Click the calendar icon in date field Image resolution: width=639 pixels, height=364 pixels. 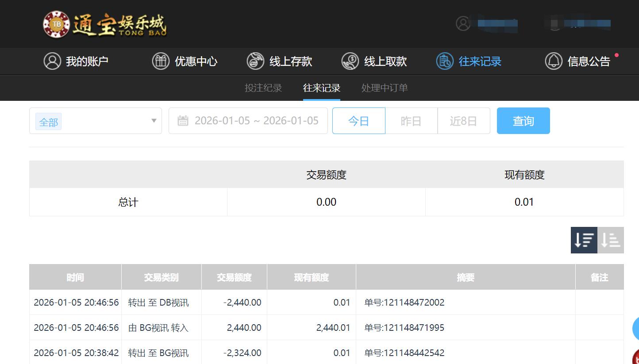pos(183,121)
